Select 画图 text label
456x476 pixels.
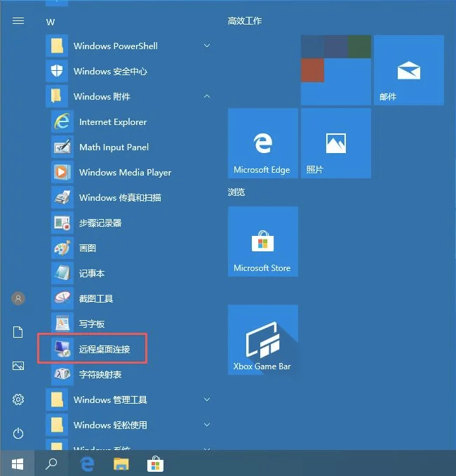88,248
